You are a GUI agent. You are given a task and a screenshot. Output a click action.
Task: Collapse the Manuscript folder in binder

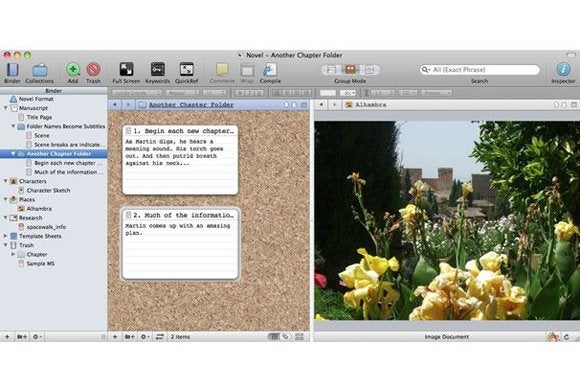pyautogui.click(x=6, y=108)
